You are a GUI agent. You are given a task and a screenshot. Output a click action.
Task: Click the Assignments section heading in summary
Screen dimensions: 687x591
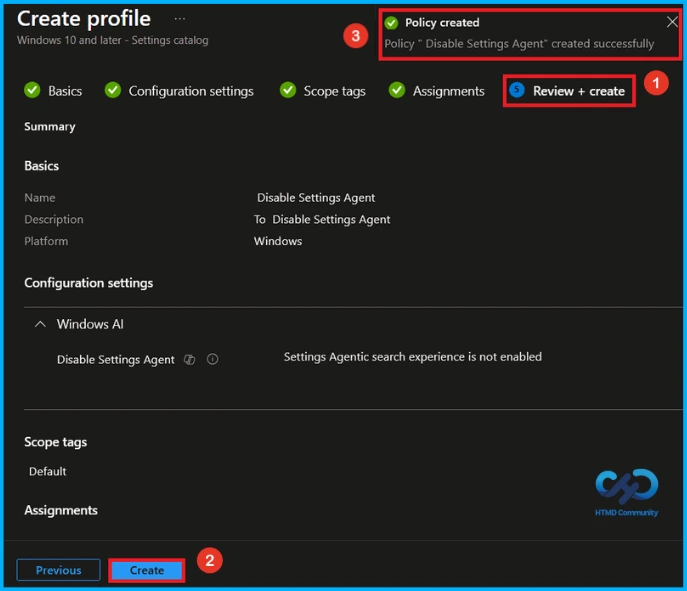tap(61, 510)
